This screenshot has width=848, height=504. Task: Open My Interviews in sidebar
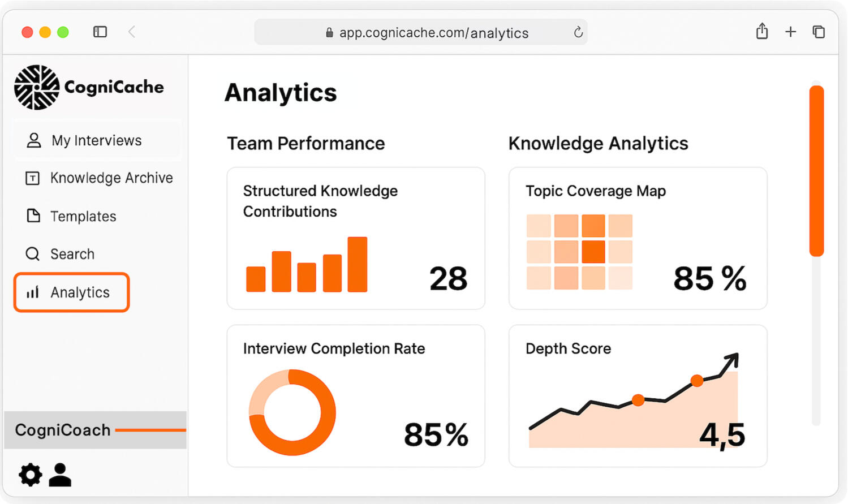point(96,140)
